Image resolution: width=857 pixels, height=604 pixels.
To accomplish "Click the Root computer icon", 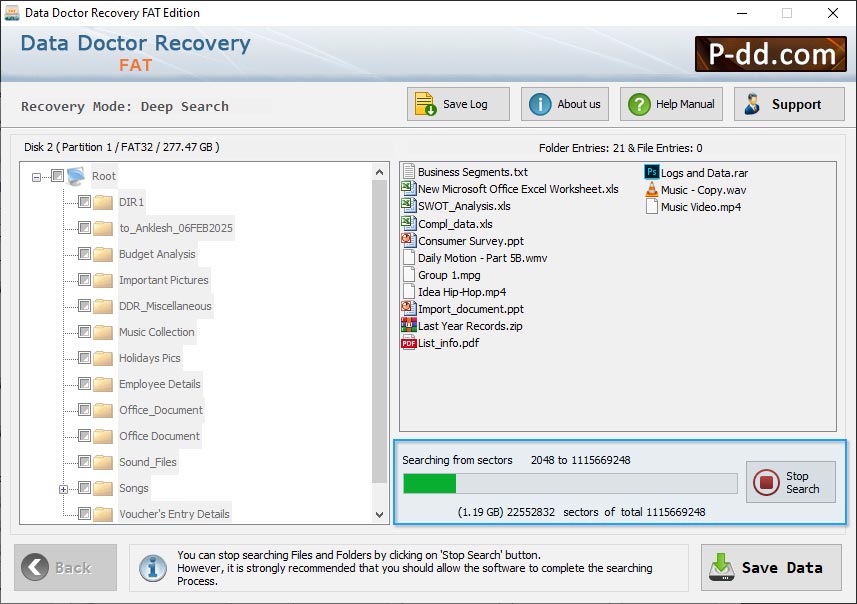I will pos(76,176).
